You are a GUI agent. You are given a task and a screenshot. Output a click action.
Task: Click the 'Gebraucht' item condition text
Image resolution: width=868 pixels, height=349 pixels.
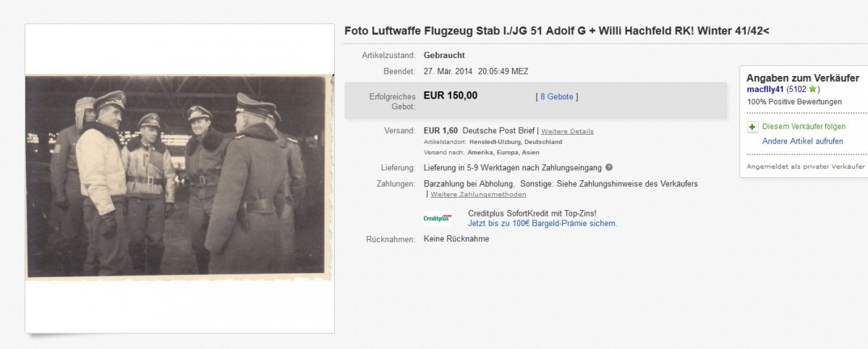pyautogui.click(x=444, y=55)
